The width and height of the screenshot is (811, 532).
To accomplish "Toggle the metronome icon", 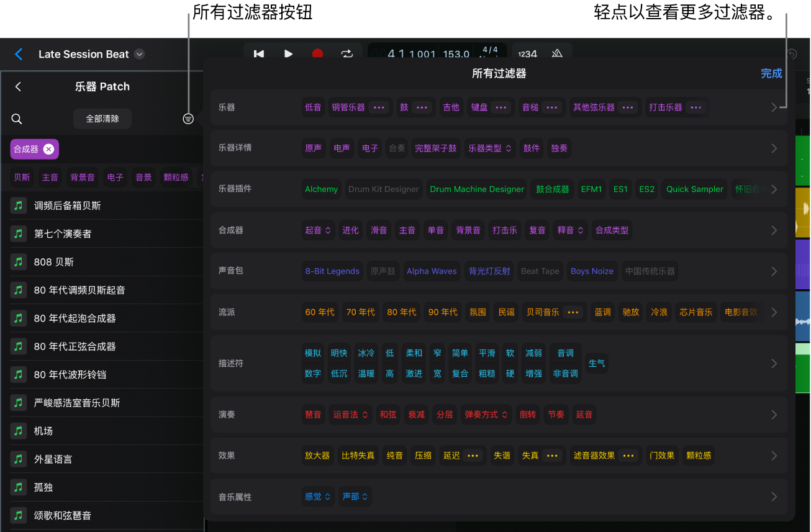I will click(557, 54).
